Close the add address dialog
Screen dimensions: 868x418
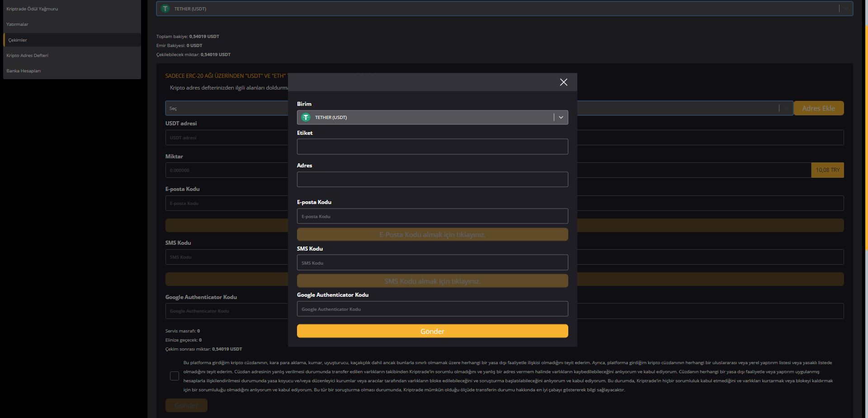(563, 82)
